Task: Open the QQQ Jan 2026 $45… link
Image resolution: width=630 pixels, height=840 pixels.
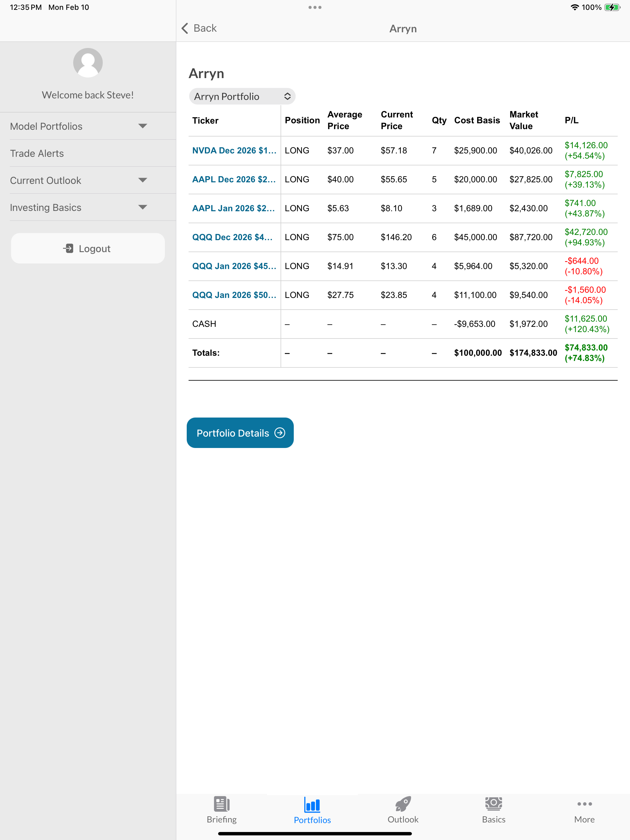Action: [x=234, y=266]
